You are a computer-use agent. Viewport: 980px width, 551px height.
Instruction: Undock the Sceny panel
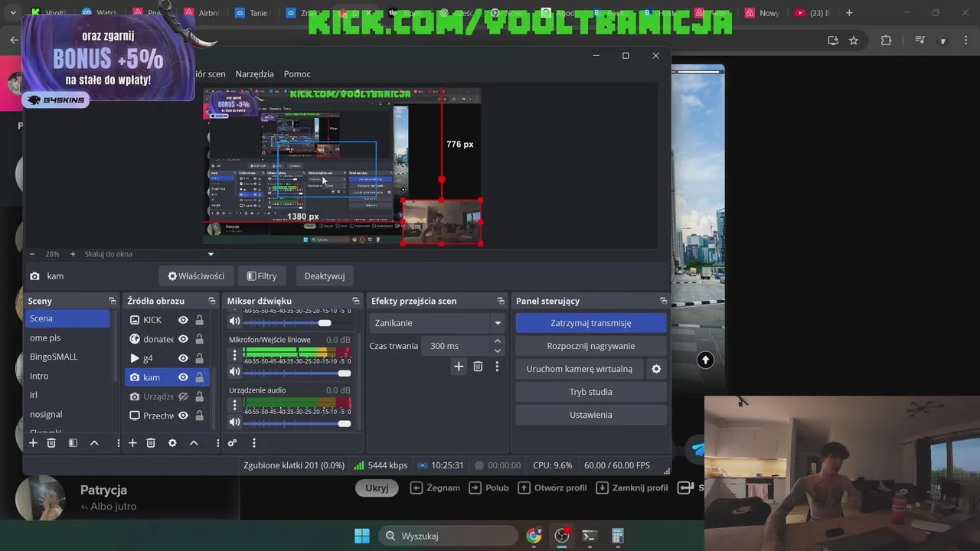pyautogui.click(x=113, y=301)
